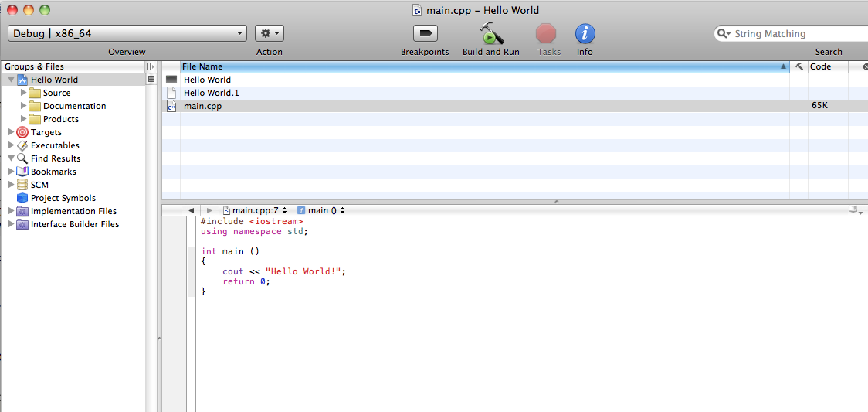The height and width of the screenshot is (412, 868).
Task: Click the Interface Builder Files smart folder icon
Action: click(x=22, y=224)
